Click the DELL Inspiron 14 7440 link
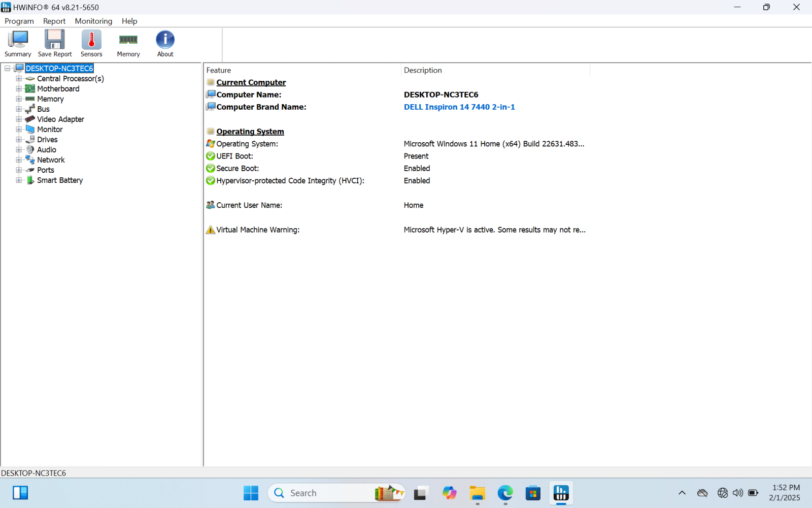Screen dimensions: 812x508 (x=459, y=107)
